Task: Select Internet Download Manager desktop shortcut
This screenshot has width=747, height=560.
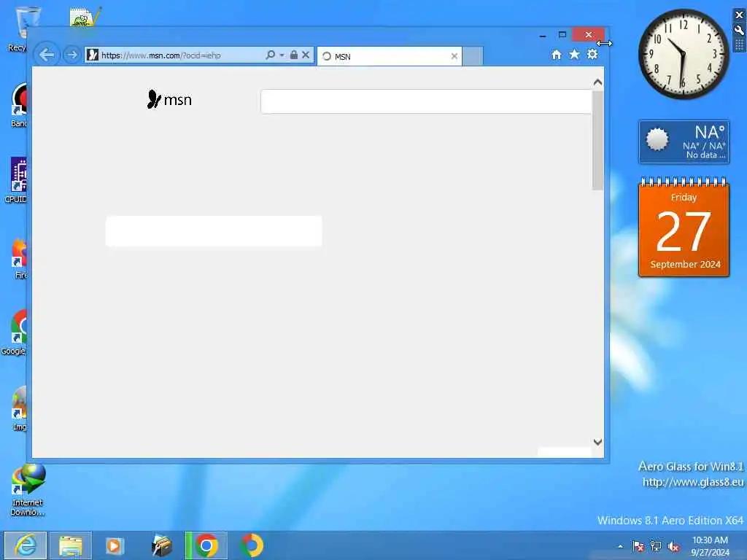Action: coord(27,490)
